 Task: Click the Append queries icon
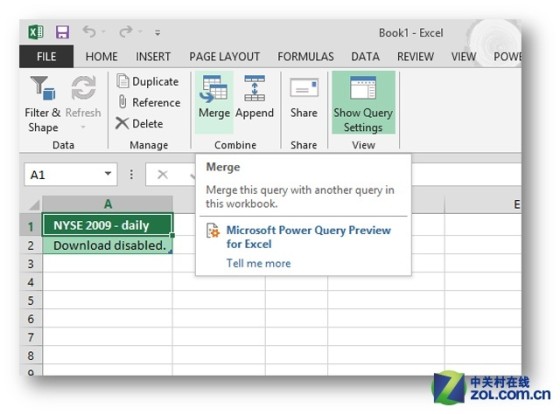(x=254, y=88)
